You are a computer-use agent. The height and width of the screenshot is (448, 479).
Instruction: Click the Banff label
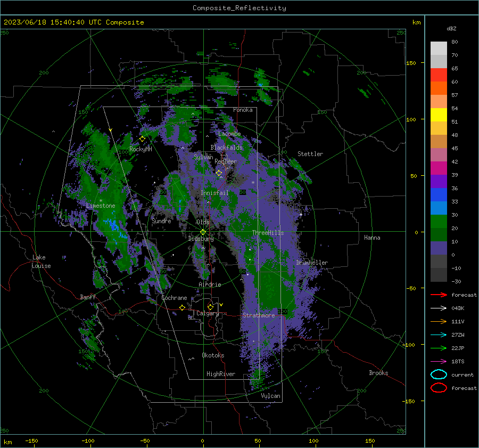[88, 297]
